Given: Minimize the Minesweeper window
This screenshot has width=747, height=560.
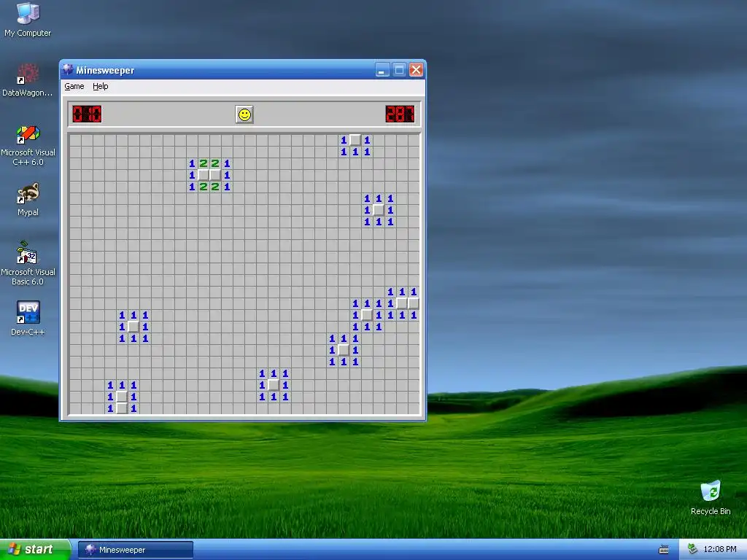Looking at the screenshot, I should point(382,70).
